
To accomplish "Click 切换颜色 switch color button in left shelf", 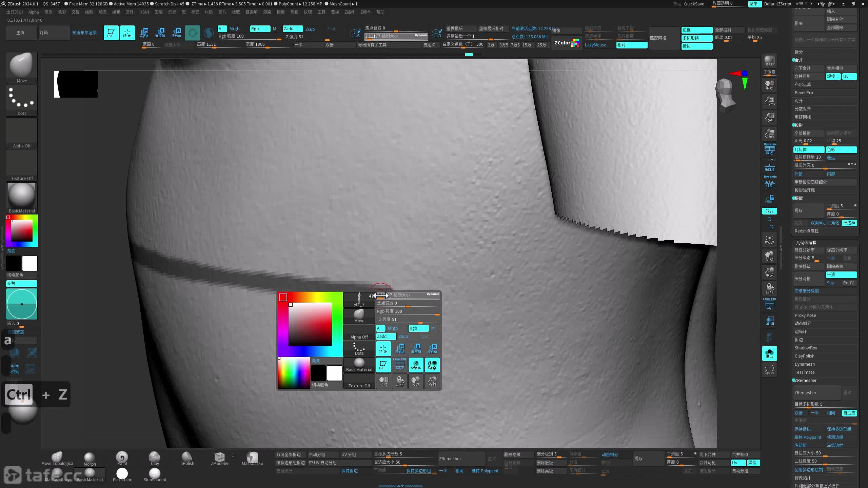I will click(22, 275).
